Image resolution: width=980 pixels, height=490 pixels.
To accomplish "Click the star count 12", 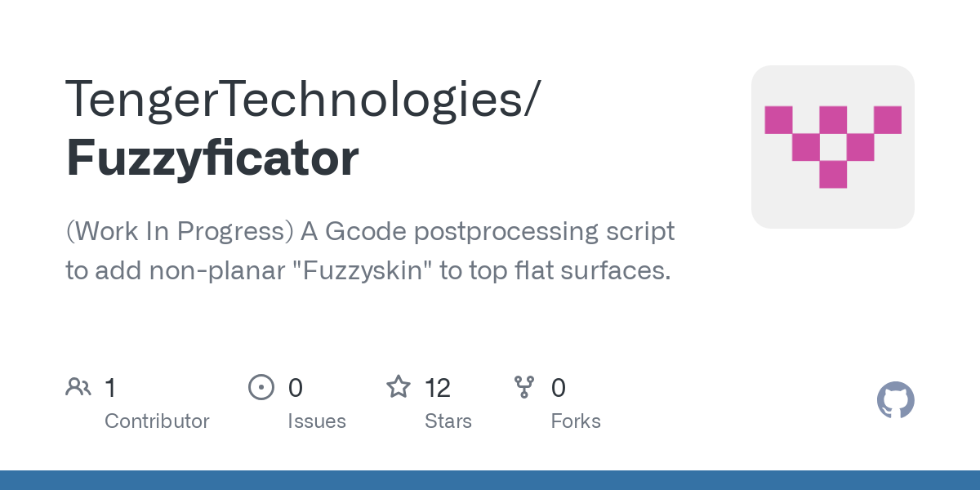I will pyautogui.click(x=438, y=387).
